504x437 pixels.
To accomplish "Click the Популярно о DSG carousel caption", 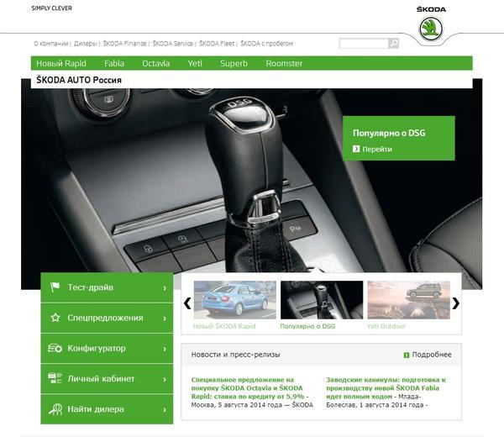I will (307, 326).
